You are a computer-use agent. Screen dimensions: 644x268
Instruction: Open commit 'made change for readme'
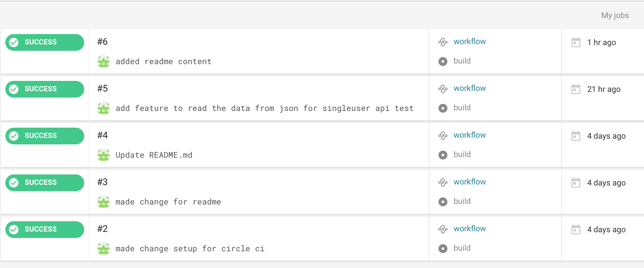[168, 202]
